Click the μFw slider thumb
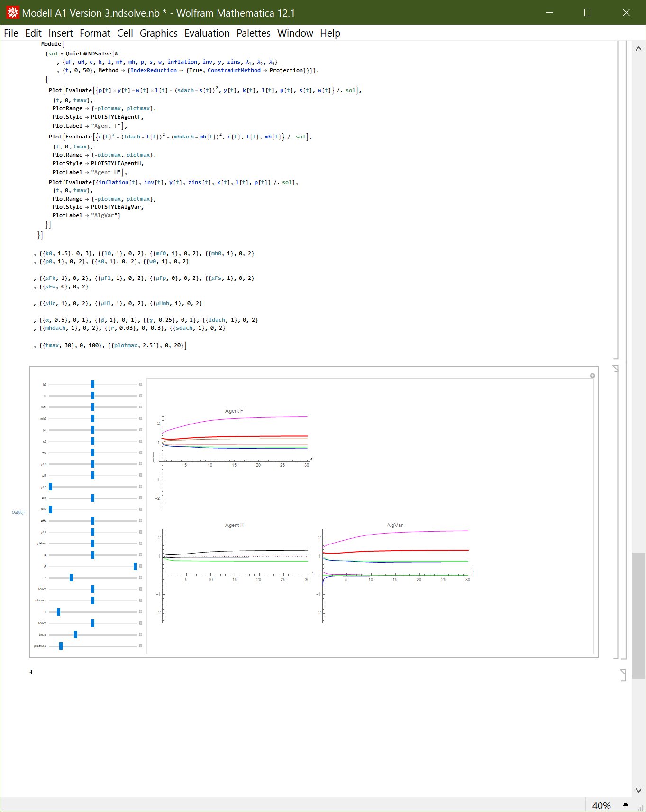Screen dimensions: 646x812 click(50, 509)
